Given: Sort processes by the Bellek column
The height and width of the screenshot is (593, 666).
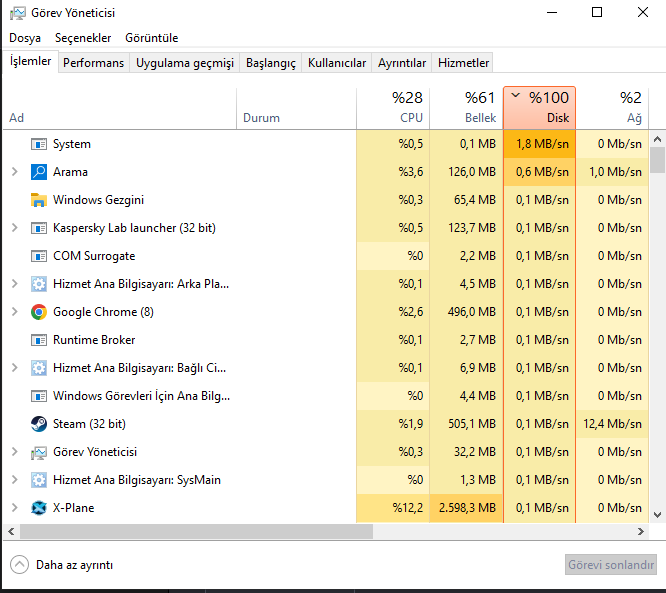Looking at the screenshot, I should pos(467,108).
